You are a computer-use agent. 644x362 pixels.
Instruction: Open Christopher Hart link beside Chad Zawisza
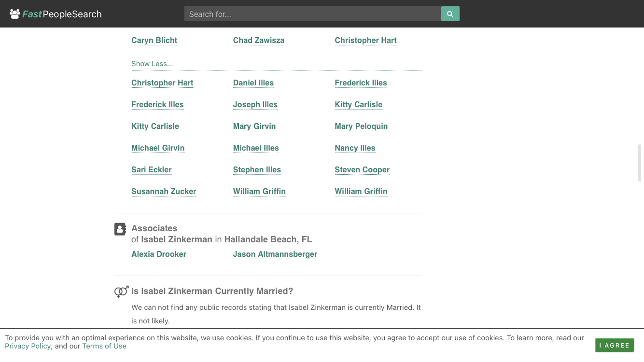(x=365, y=41)
